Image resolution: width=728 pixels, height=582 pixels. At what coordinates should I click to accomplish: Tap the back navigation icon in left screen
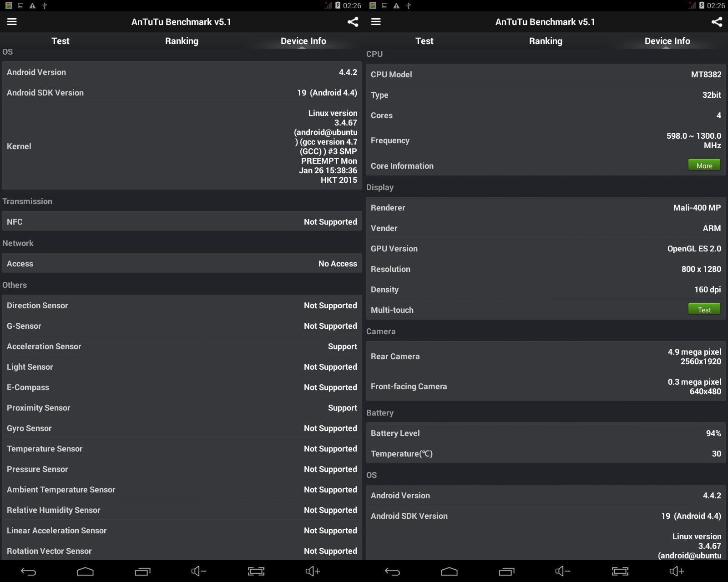[28, 572]
